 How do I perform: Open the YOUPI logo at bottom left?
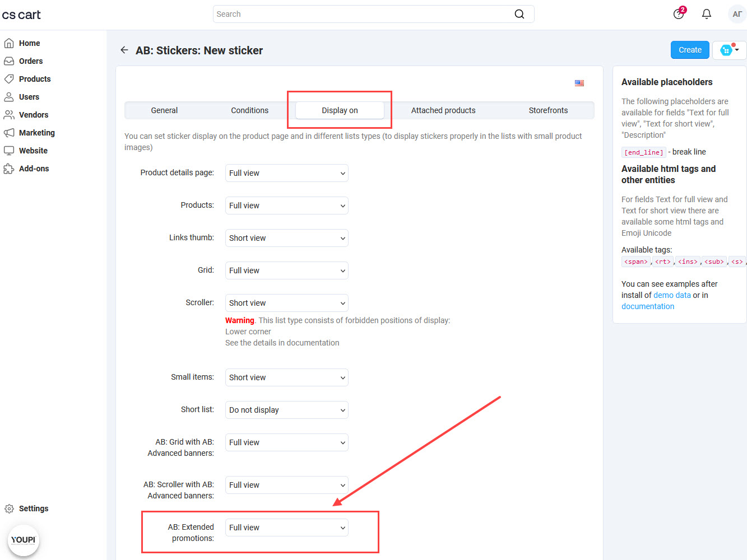24,540
